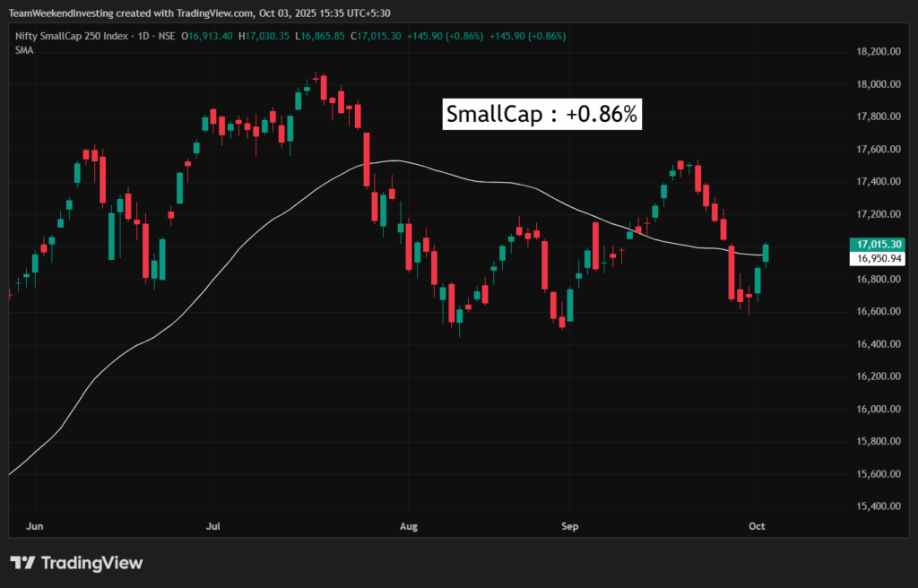
Task: Click the TradingView wordmark text
Action: tap(92, 563)
